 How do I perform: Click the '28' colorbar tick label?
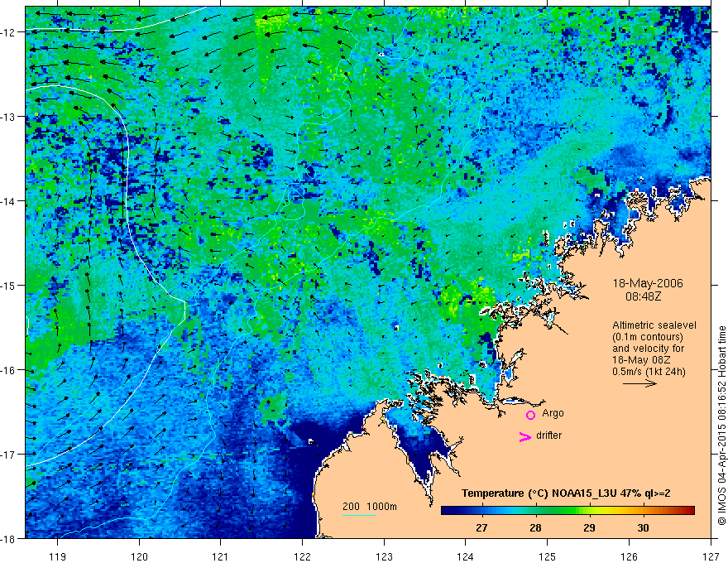(x=535, y=527)
